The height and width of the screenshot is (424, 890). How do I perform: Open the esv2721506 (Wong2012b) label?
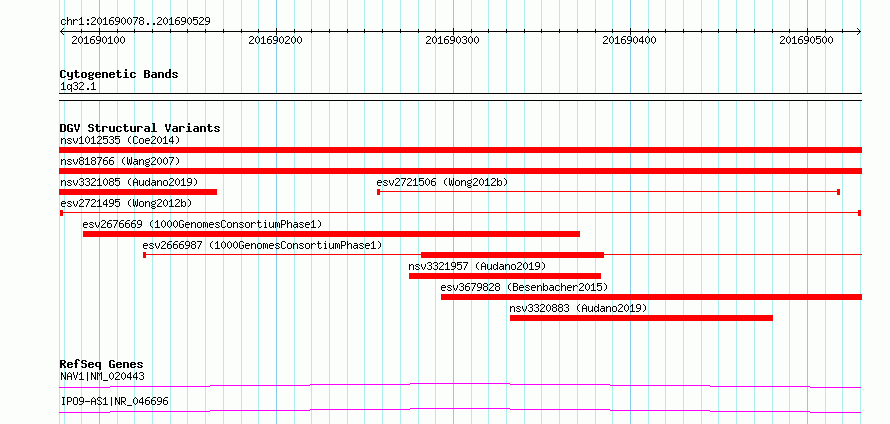click(442, 182)
